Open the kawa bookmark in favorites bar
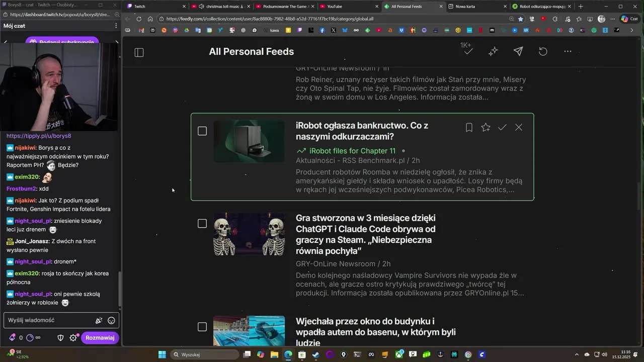The width and height of the screenshot is (644, 362). [271, 30]
